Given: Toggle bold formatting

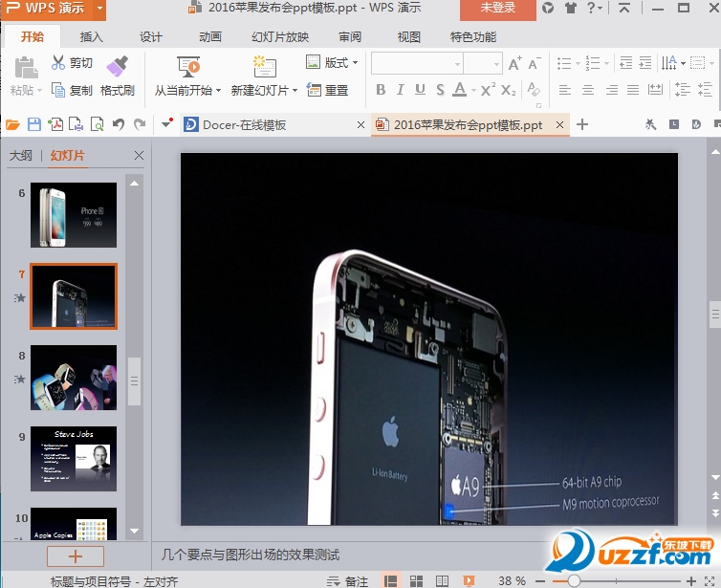Looking at the screenshot, I should coord(381,90).
